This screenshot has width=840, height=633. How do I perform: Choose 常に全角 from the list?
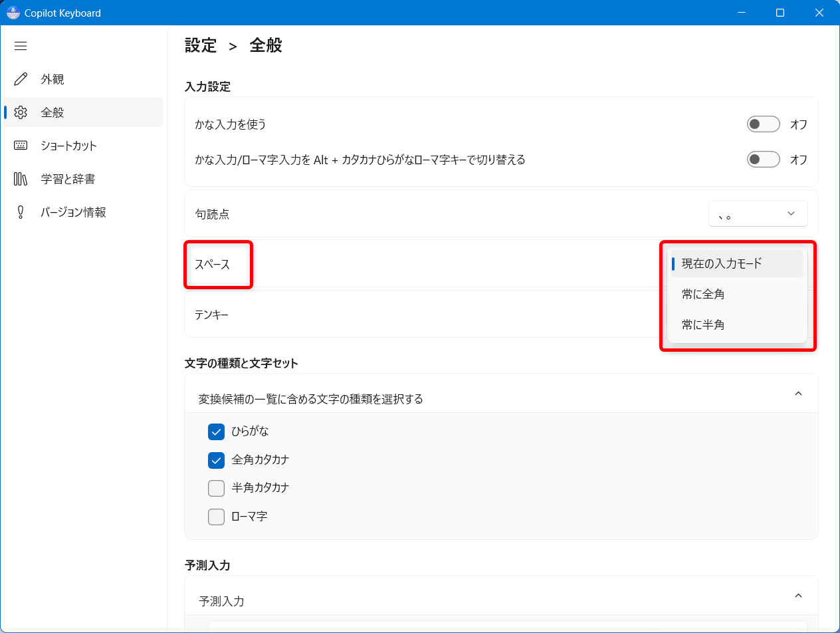(x=737, y=294)
